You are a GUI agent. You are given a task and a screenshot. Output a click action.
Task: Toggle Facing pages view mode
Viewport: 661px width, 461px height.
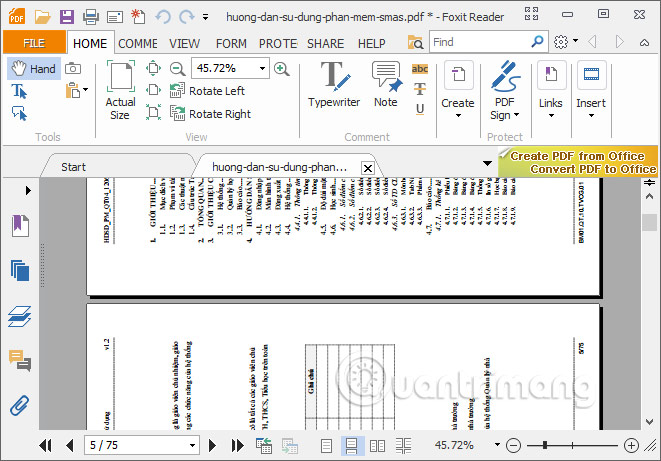(x=377, y=446)
